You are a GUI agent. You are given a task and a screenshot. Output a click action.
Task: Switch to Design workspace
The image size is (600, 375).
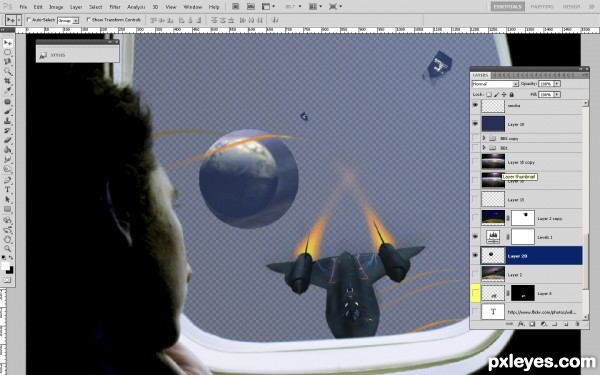pos(571,7)
